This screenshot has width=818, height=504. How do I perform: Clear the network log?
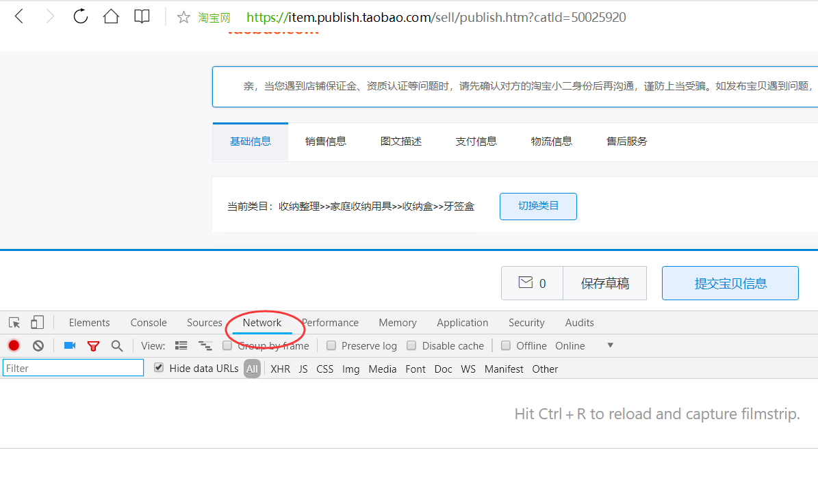38,346
